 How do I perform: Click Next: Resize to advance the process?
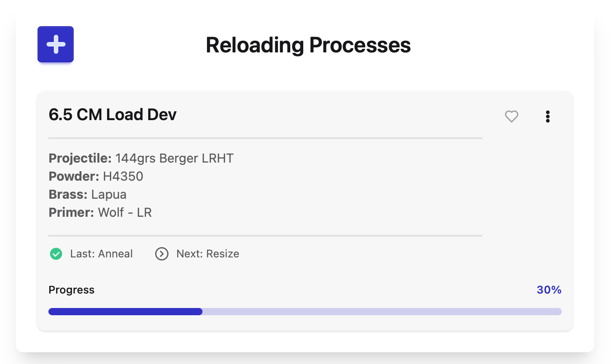coord(207,254)
